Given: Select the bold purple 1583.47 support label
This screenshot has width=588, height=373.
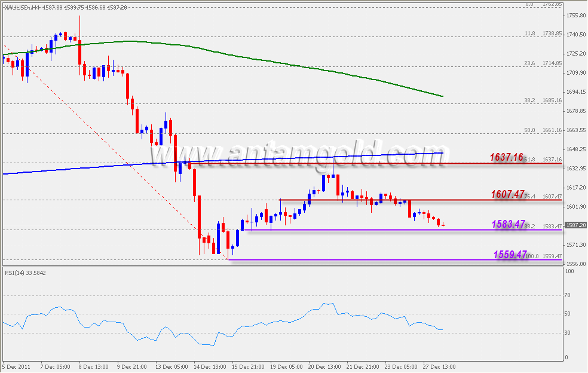Looking at the screenshot, I should click(x=509, y=224).
